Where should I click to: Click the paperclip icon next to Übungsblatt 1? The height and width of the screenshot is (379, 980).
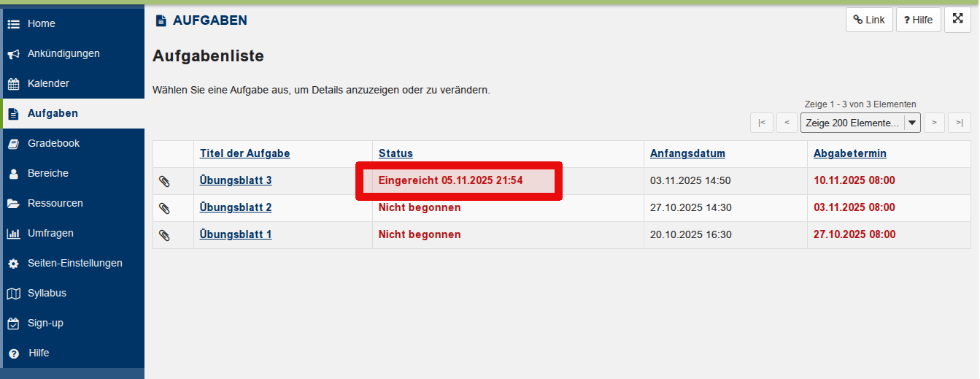[165, 235]
